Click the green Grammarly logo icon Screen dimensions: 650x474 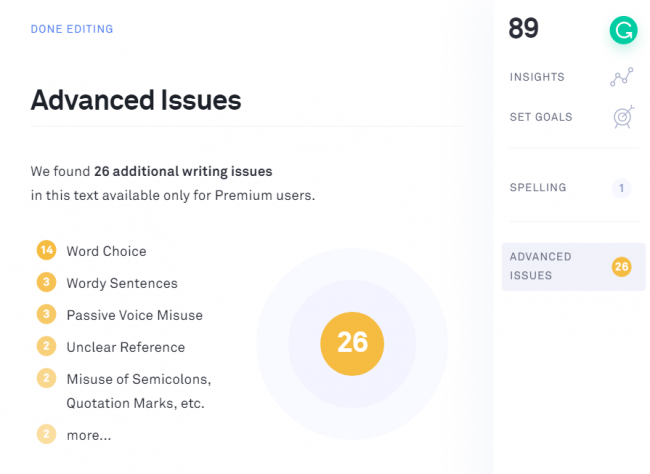click(623, 30)
